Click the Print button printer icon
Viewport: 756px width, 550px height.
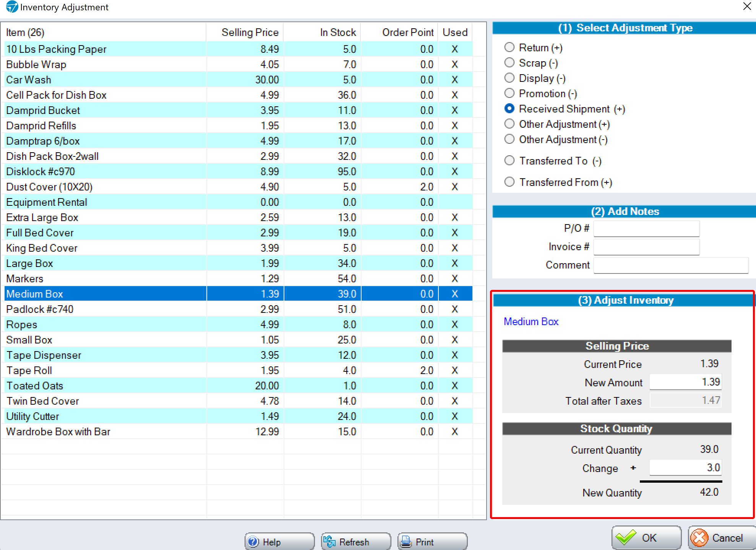pos(406,542)
